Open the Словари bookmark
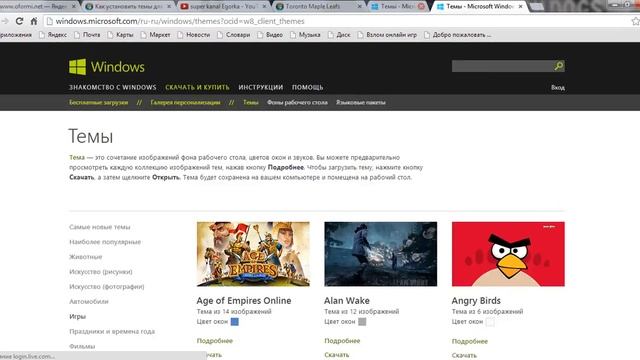The image size is (640, 360). [x=233, y=35]
